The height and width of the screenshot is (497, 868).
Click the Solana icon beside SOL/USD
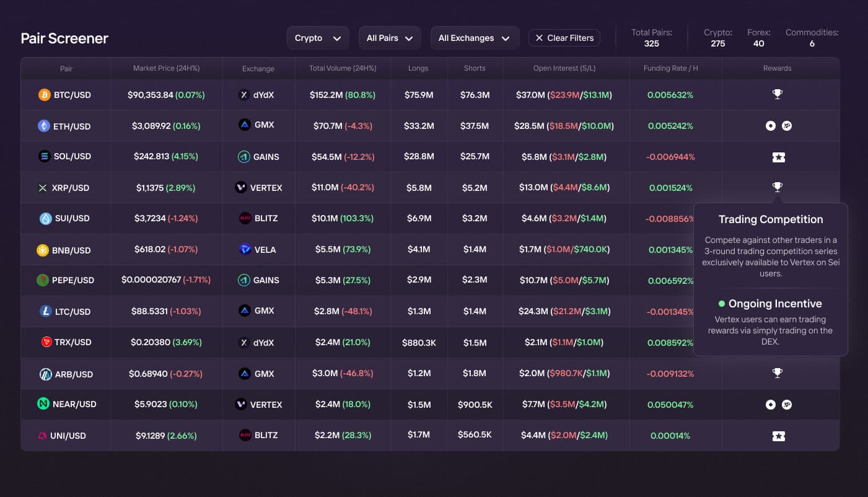tap(44, 156)
